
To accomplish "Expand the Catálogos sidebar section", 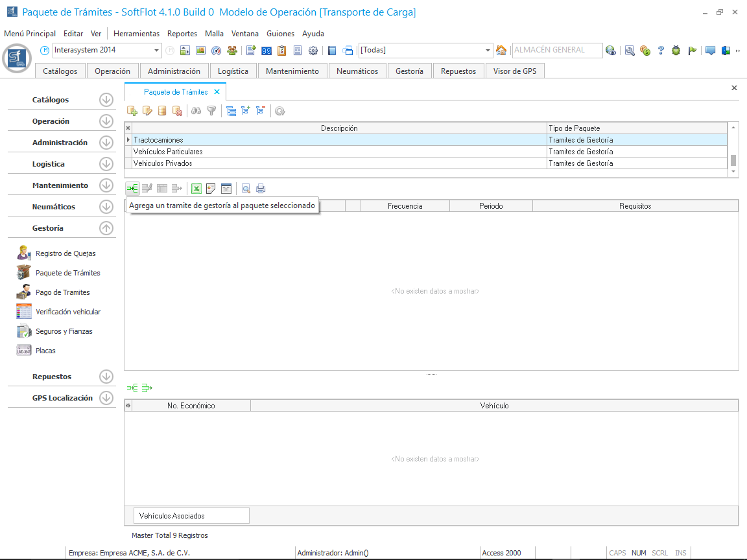I will coord(106,100).
